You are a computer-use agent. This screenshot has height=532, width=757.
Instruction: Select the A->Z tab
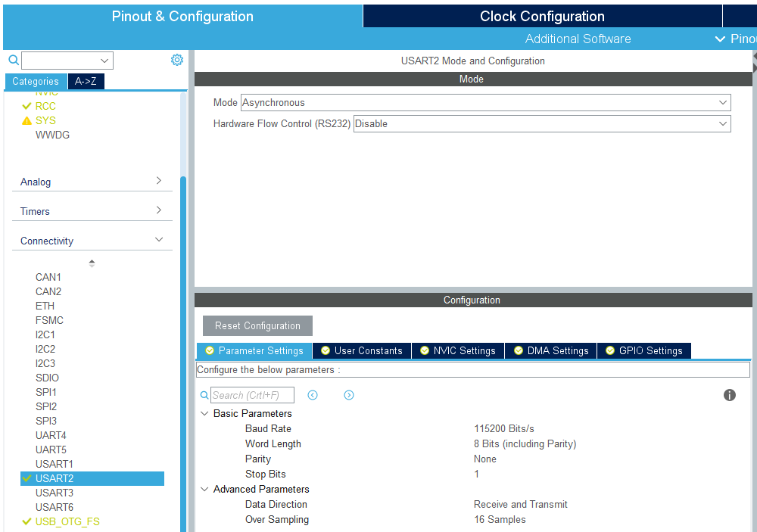86,82
